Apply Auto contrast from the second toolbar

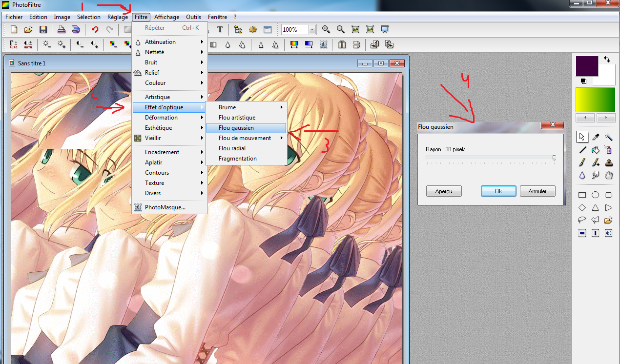28,44
